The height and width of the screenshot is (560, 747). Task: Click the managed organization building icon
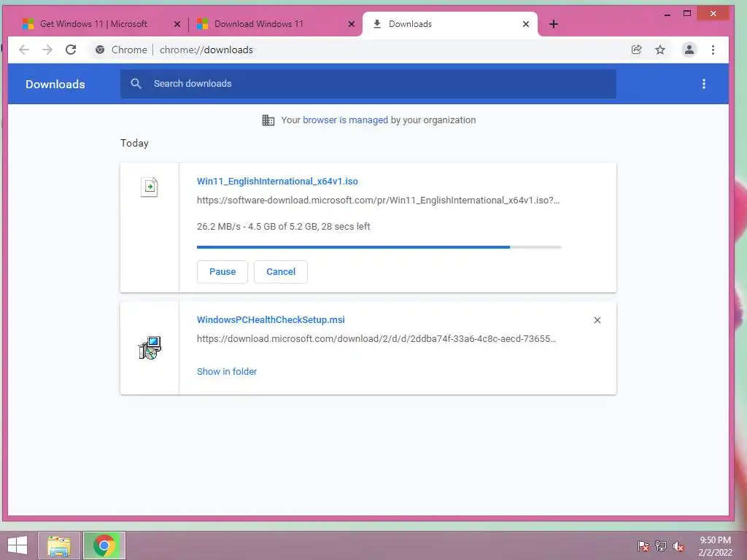click(268, 120)
